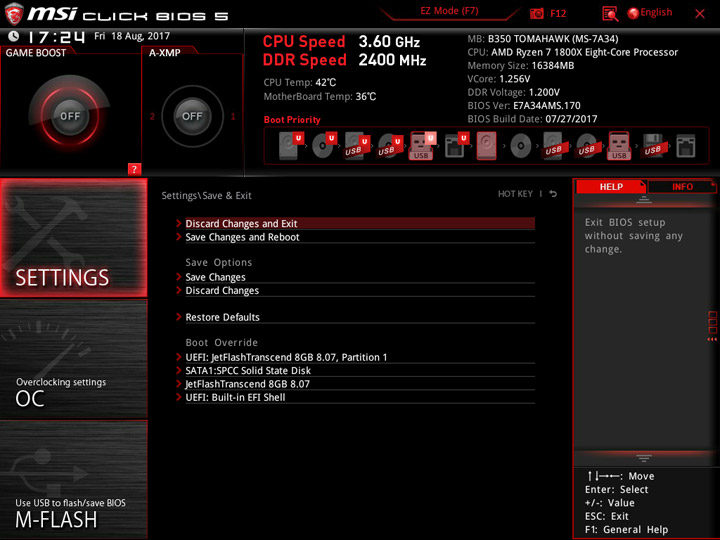This screenshot has width=720, height=540.
Task: Click the CPU Speed 3.60 GHz readout
Action: point(341,42)
